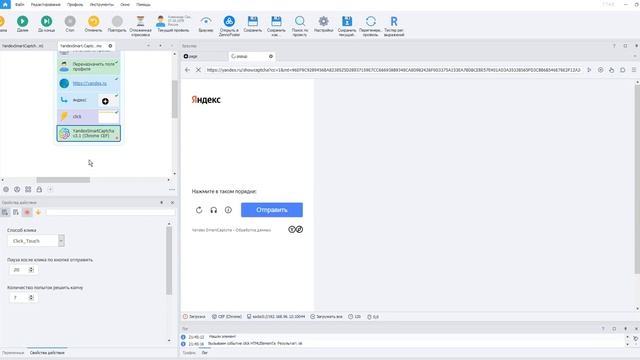The width and height of the screenshot is (640, 360).
Task: Click the captcha info icon
Action: [228, 210]
